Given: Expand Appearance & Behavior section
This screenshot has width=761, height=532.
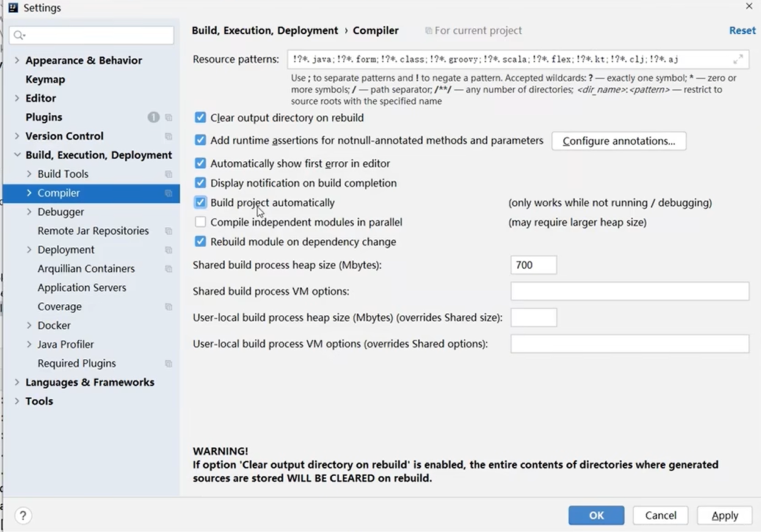Looking at the screenshot, I should click(x=16, y=60).
